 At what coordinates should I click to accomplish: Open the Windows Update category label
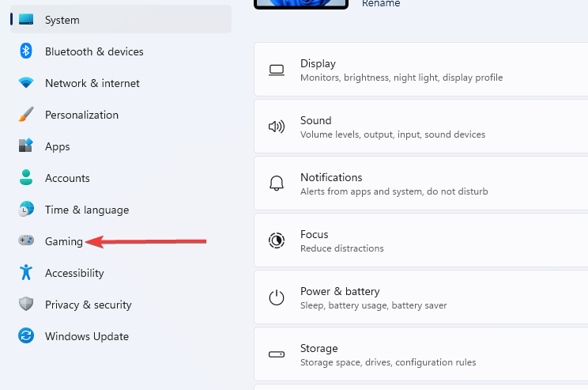[x=87, y=336]
